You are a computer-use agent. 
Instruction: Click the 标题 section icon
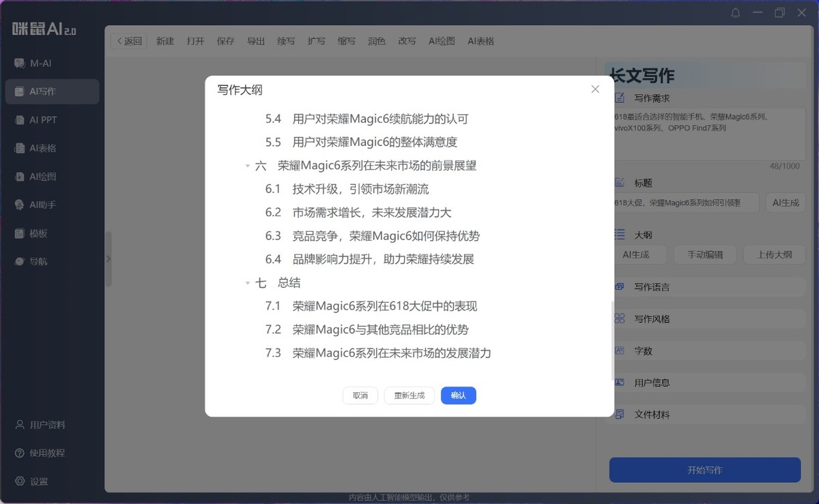[x=619, y=183]
